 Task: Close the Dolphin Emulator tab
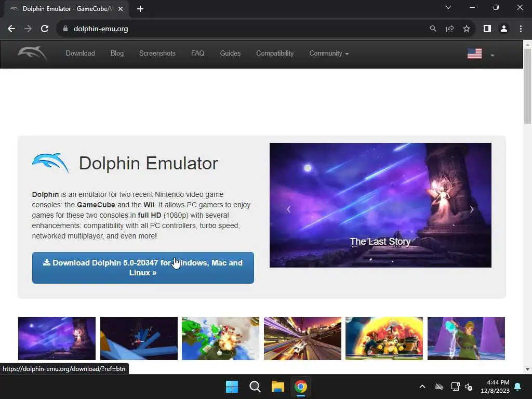tap(121, 9)
